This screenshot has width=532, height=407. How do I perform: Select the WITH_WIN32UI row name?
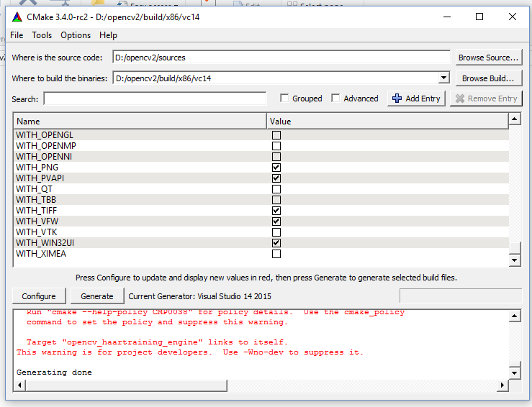tap(45, 243)
